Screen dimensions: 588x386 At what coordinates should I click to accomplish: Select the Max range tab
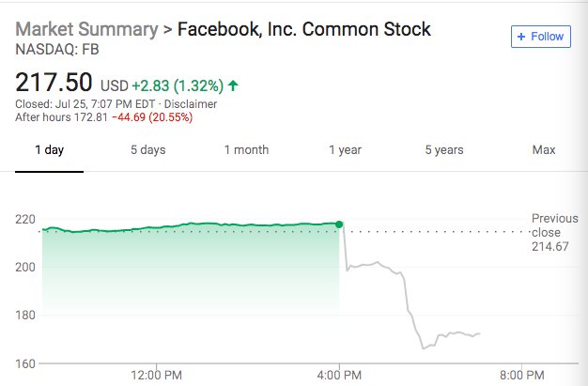tap(544, 150)
